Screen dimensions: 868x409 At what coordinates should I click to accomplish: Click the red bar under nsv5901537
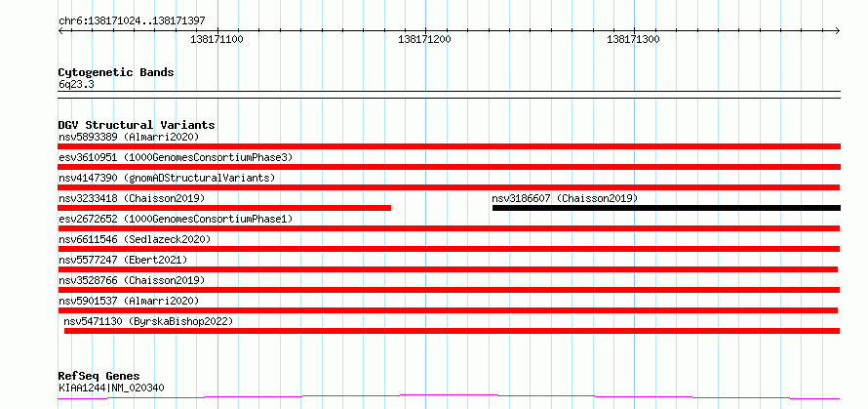pos(448,310)
